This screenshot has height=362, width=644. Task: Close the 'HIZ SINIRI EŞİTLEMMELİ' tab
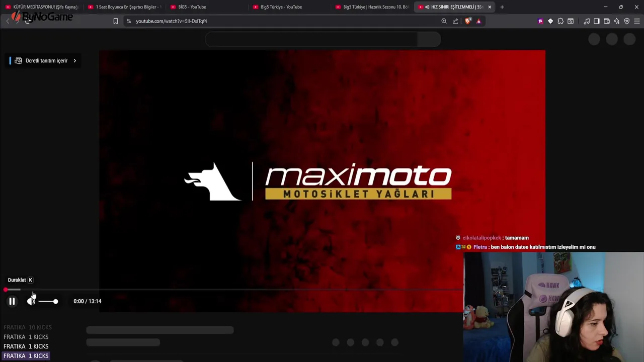tap(490, 7)
